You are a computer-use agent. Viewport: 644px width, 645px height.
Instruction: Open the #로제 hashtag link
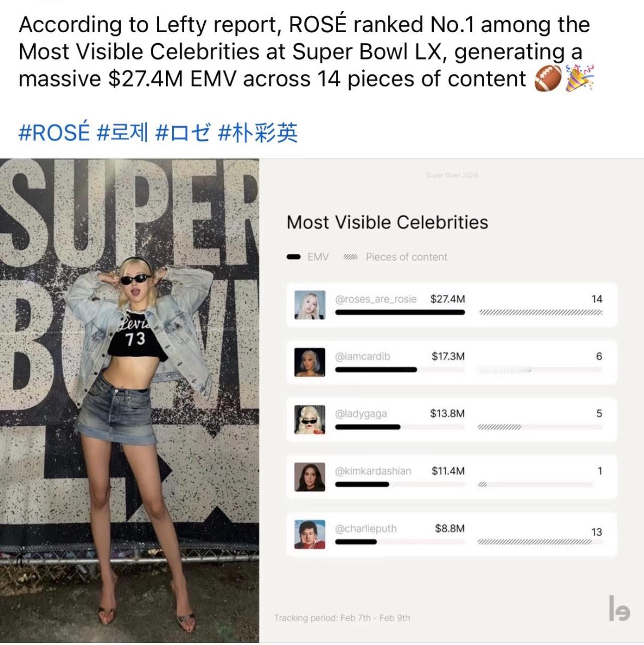pyautogui.click(x=122, y=133)
